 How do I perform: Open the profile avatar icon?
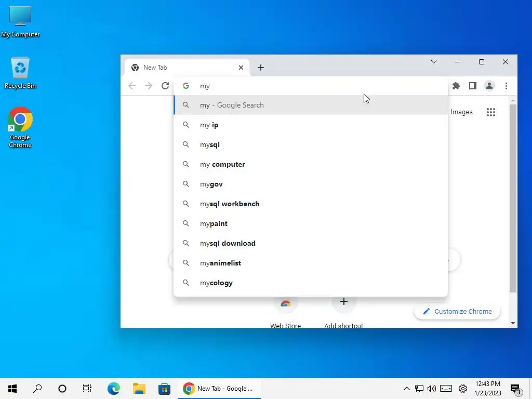[x=489, y=86]
